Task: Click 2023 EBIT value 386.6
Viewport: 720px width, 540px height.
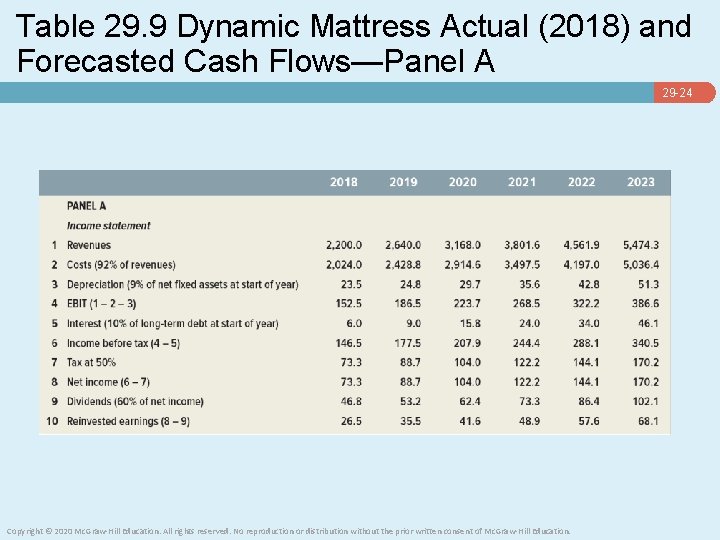Action: [x=646, y=304]
